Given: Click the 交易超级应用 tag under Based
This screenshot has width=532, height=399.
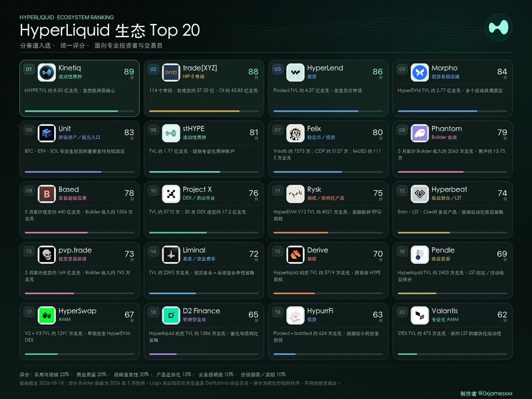Looking at the screenshot, I should (x=73, y=198).
